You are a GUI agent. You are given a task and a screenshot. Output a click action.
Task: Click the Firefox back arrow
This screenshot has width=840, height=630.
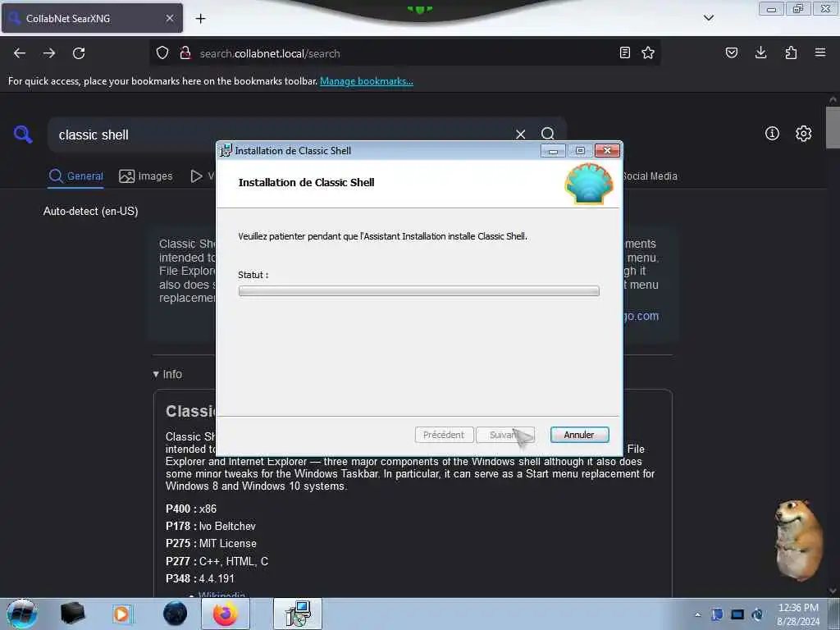(20, 53)
